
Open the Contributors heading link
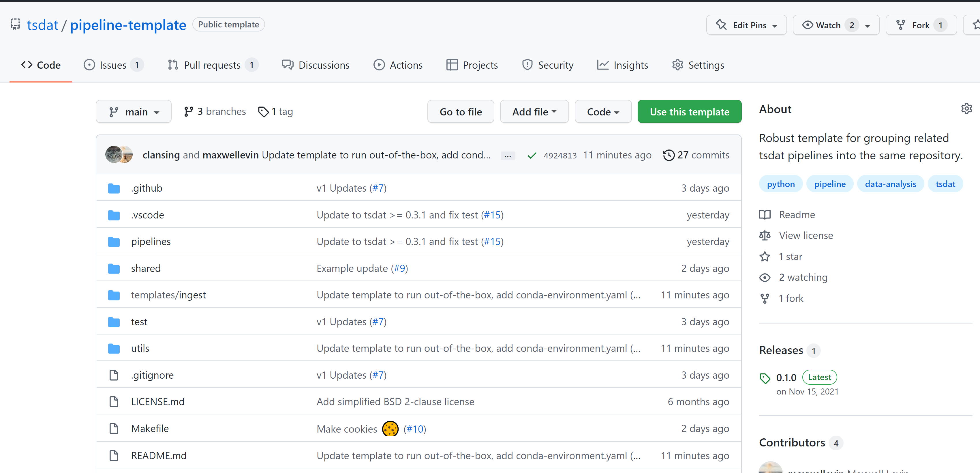pyautogui.click(x=792, y=443)
